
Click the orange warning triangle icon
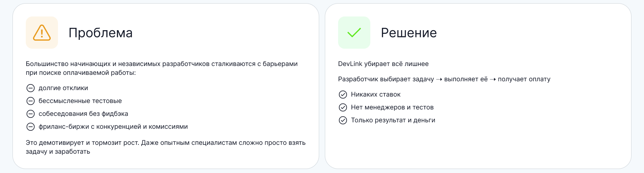(x=42, y=33)
